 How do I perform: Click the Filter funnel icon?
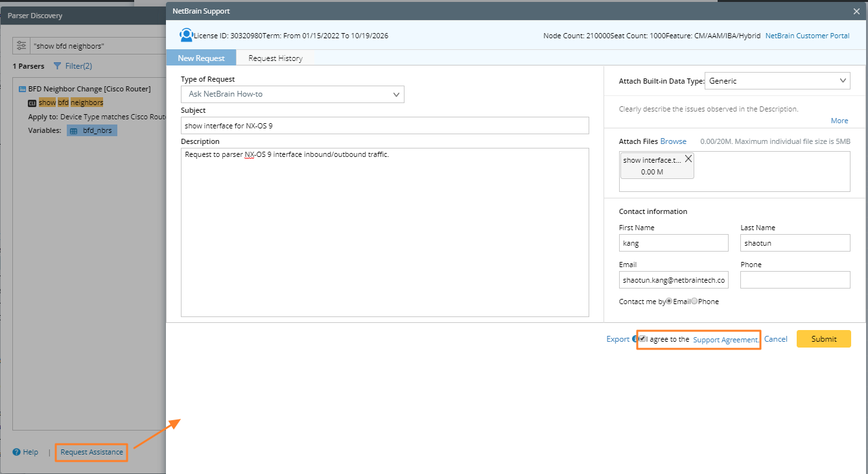tap(58, 66)
